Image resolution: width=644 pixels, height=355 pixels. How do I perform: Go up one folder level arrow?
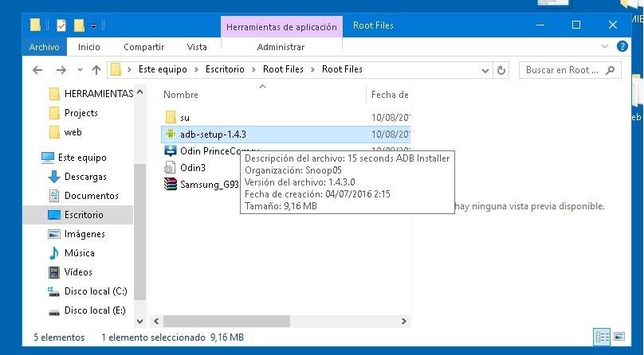pos(96,70)
